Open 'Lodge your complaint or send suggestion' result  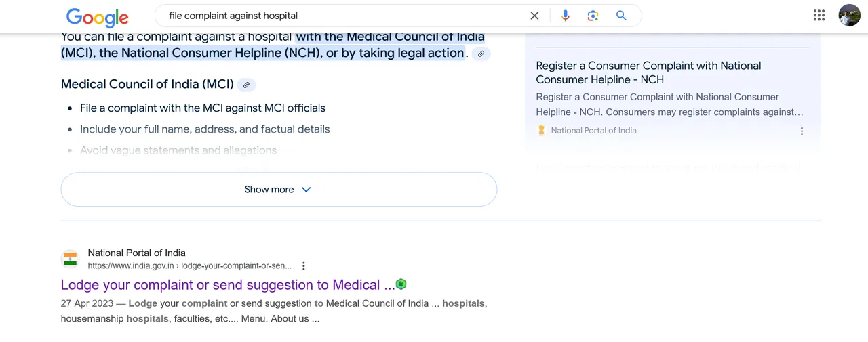pyautogui.click(x=228, y=285)
